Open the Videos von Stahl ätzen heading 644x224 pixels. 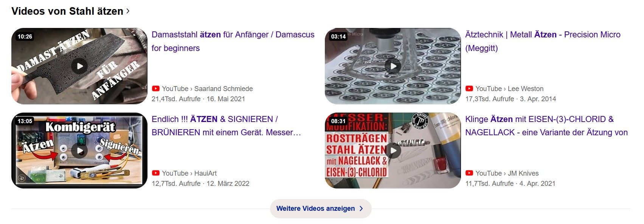point(67,11)
